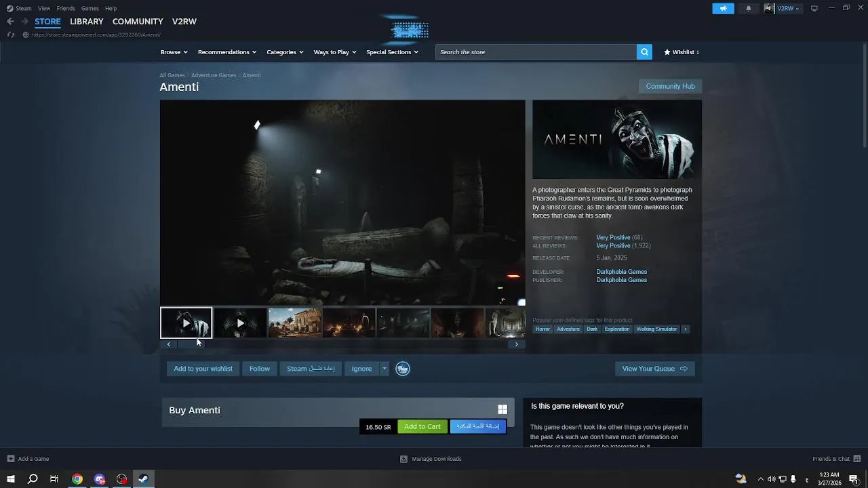This screenshot has height=488, width=868.
Task: Open Manage Downloads
Action: coord(431,459)
